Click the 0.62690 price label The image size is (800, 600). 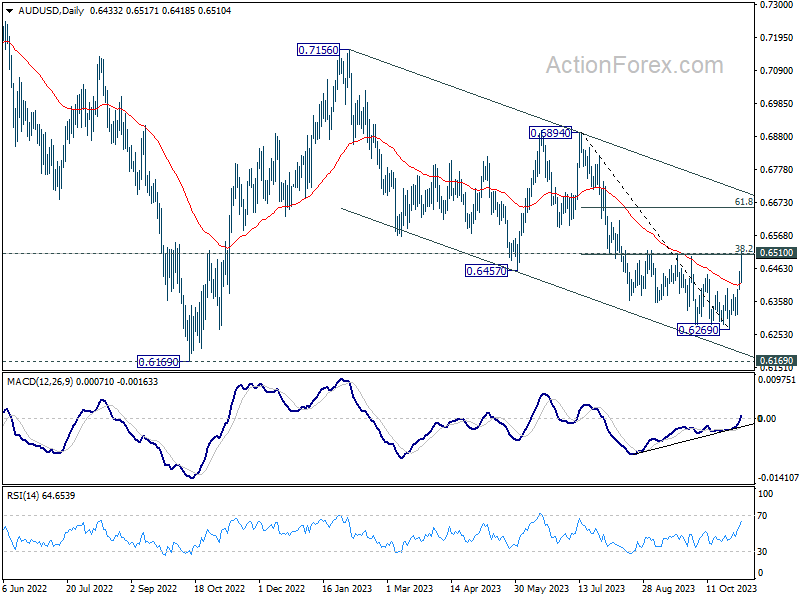click(698, 330)
